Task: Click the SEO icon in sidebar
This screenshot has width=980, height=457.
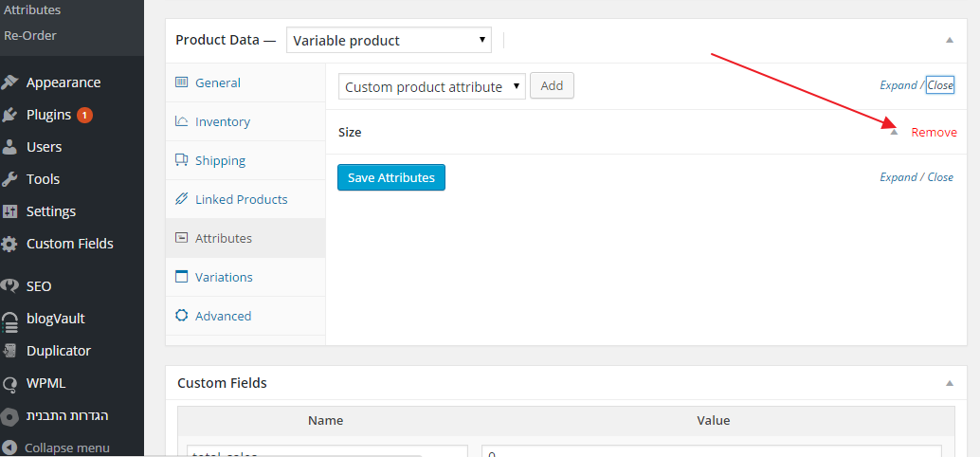Action: (10, 286)
